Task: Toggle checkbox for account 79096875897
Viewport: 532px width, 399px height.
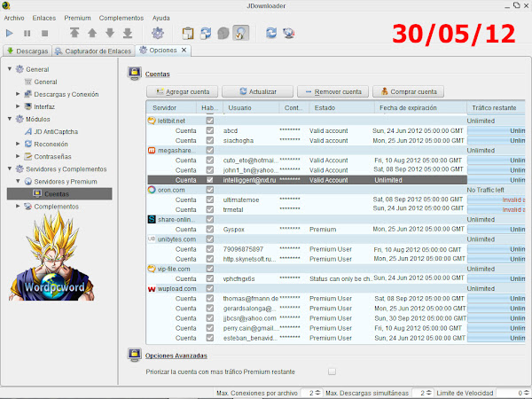Action: tap(210, 249)
